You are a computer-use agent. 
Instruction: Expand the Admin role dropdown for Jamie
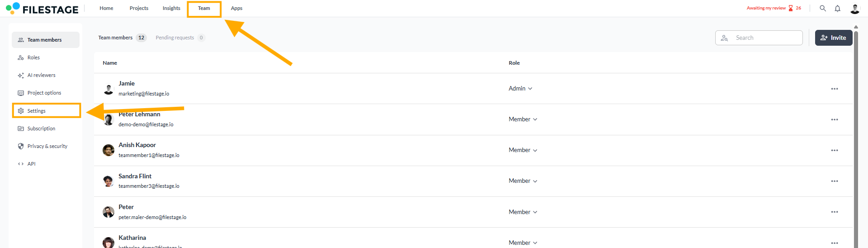pyautogui.click(x=520, y=89)
